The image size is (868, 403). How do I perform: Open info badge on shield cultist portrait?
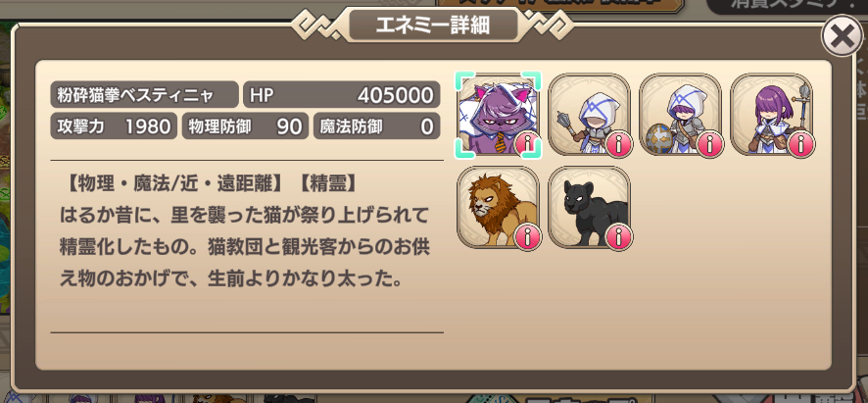709,145
